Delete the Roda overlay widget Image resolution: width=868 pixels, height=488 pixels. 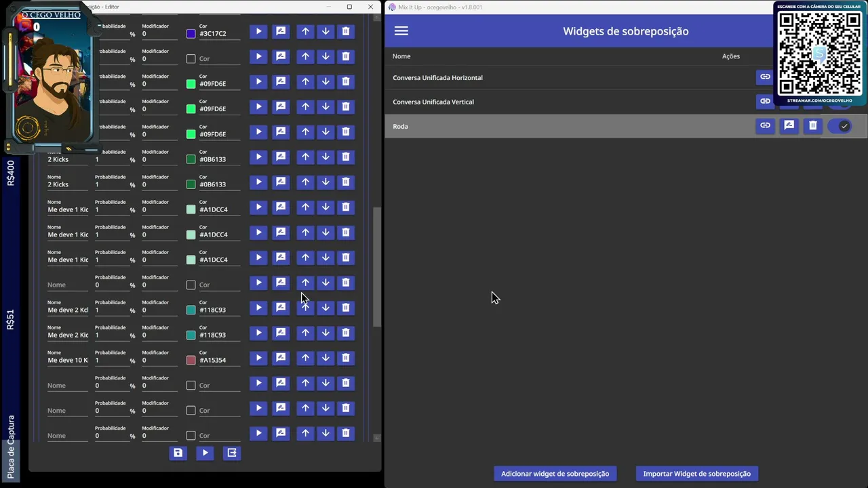812,126
